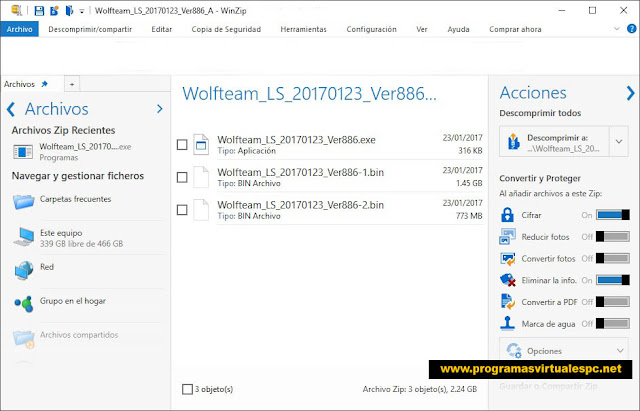Image resolution: width=640 pixels, height=411 pixels.
Task: Check the Ver886-1.bin file checkbox
Action: [x=182, y=177]
